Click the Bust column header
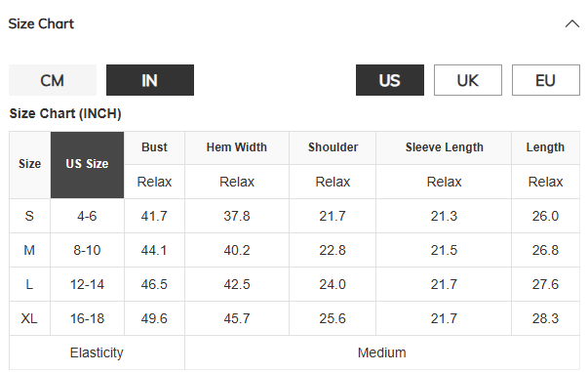 tap(154, 147)
